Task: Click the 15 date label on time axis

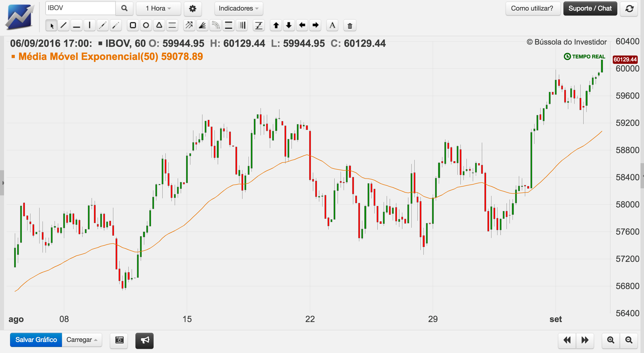Action: [187, 319]
